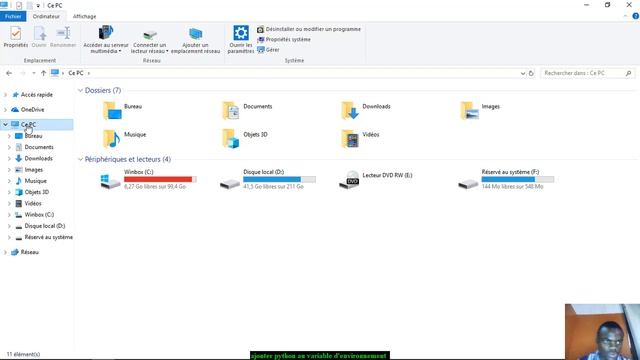The image size is (640, 360).
Task: Select OneDrive in navigation pane
Action: pyautogui.click(x=32, y=109)
